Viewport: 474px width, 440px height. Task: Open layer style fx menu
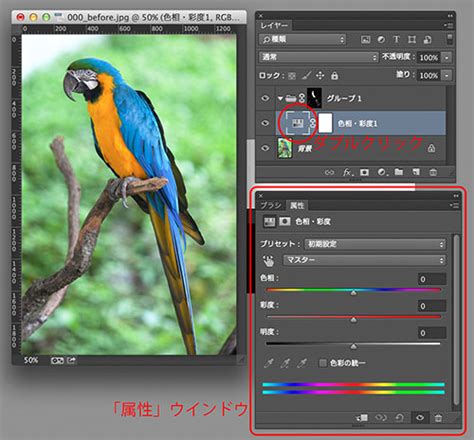click(x=347, y=172)
